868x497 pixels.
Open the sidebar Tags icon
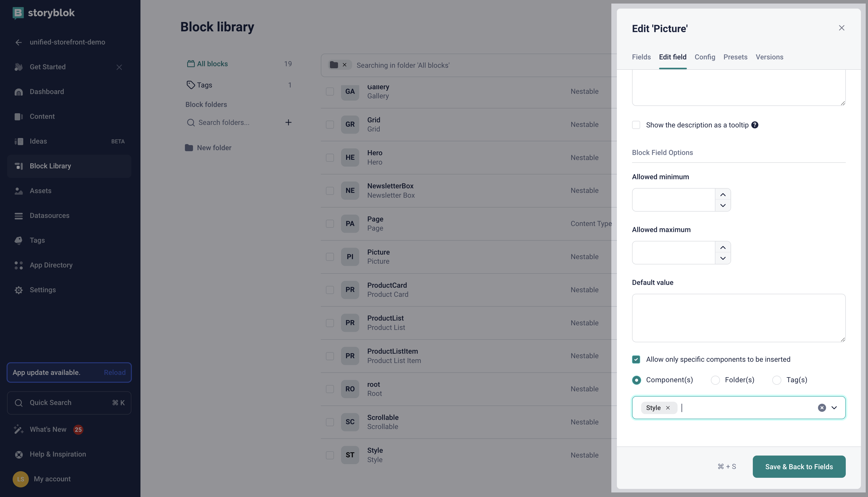[x=19, y=240]
